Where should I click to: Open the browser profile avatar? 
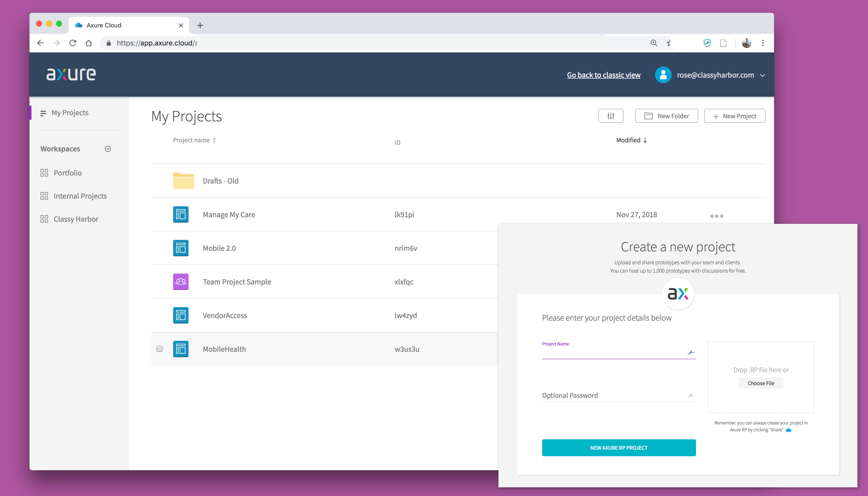[x=746, y=43]
